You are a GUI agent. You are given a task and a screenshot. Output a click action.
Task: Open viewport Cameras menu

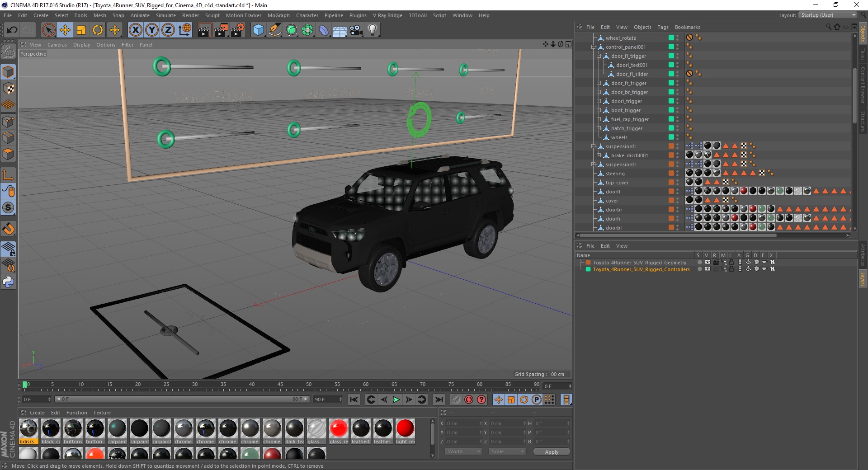tap(57, 45)
